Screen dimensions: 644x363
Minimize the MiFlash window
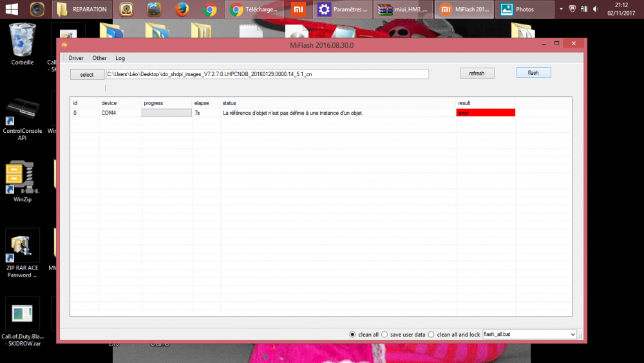(x=544, y=44)
